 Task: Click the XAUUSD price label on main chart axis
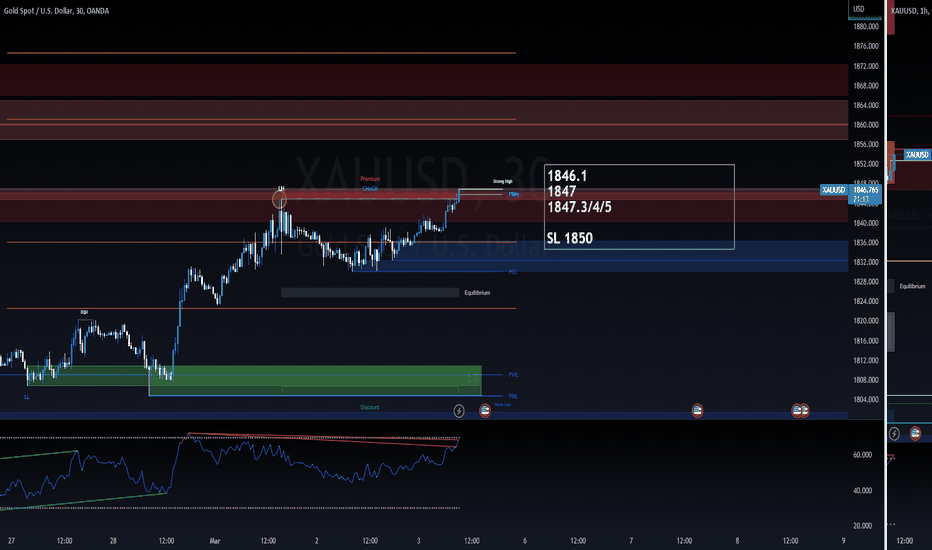tap(834, 190)
